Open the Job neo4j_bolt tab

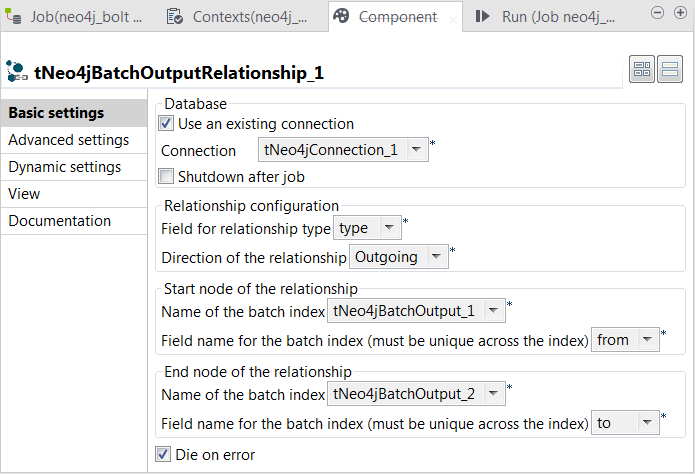[78, 17]
